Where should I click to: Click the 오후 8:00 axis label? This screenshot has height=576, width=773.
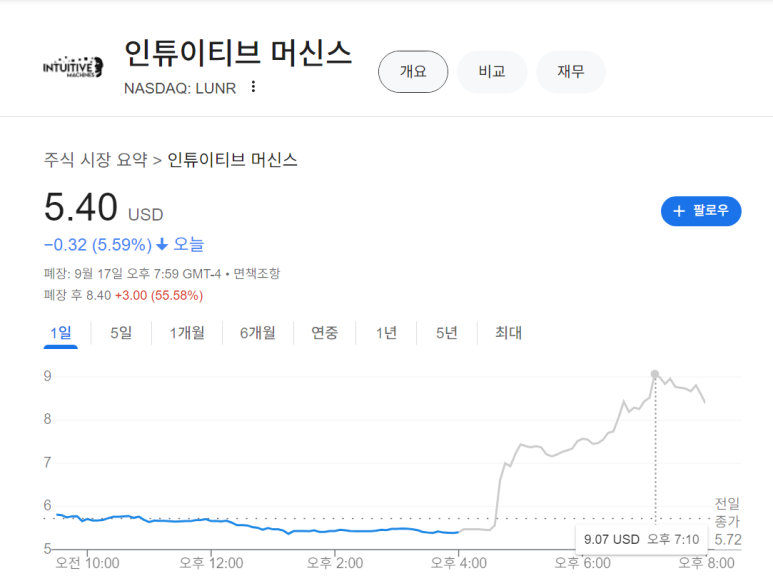706,563
